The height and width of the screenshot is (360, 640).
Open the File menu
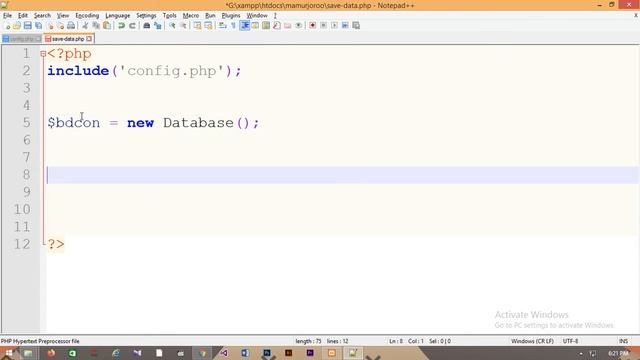7,16
